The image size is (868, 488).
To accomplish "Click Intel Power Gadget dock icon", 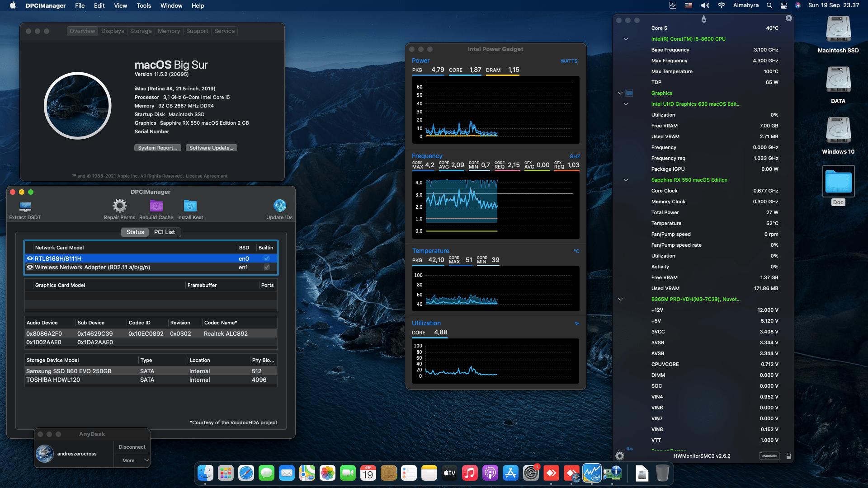I will click(x=592, y=473).
